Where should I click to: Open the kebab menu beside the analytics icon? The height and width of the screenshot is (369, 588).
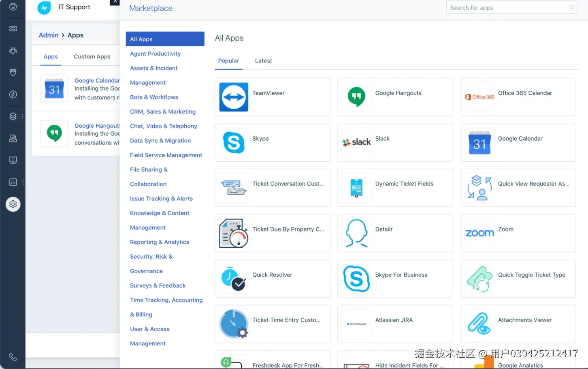[x=23, y=182]
